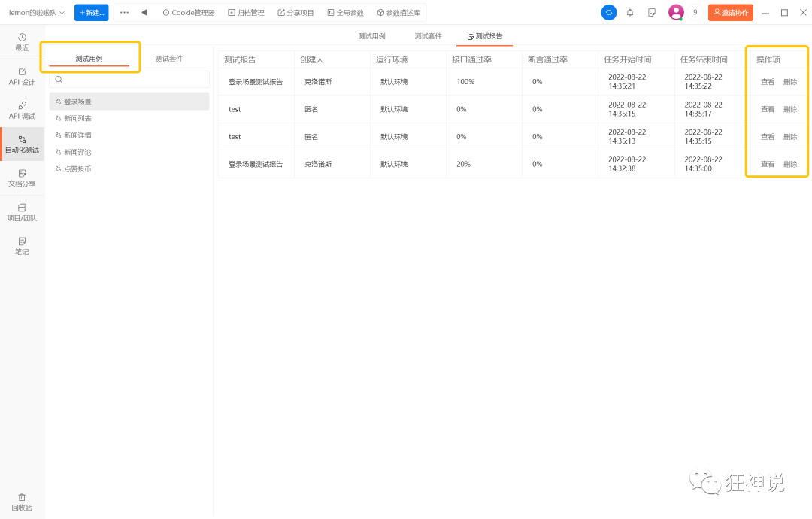Select the 自动化测试 sidebar icon
The height and width of the screenshot is (519, 812).
point(22,141)
